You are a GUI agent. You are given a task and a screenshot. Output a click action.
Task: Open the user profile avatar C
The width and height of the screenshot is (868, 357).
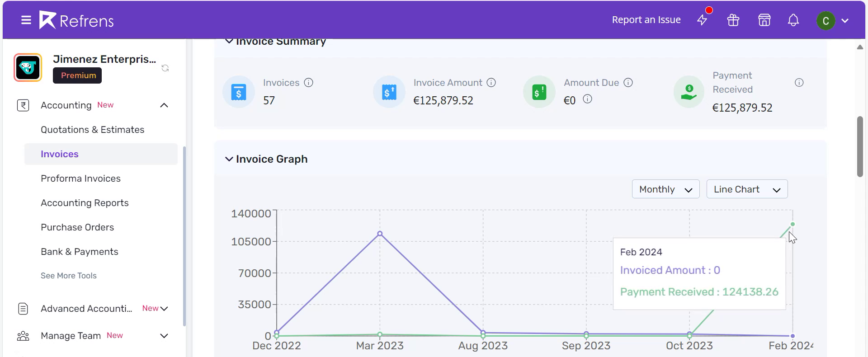[x=826, y=21]
